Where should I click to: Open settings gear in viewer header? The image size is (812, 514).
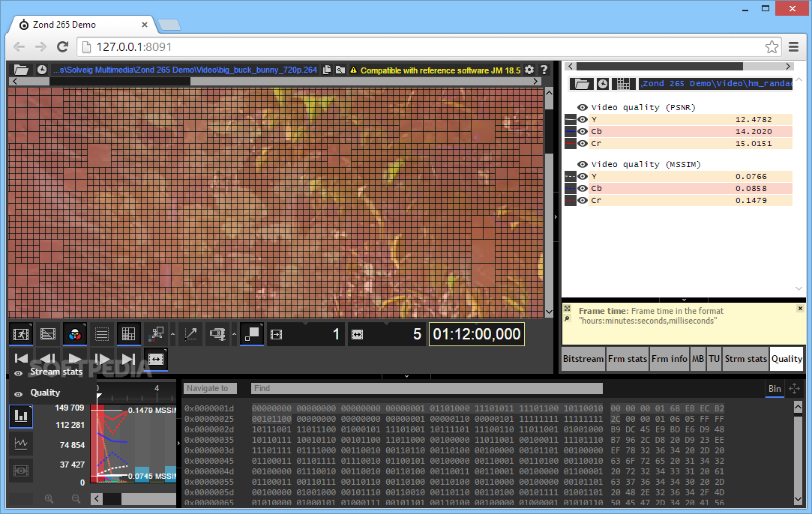click(x=529, y=70)
